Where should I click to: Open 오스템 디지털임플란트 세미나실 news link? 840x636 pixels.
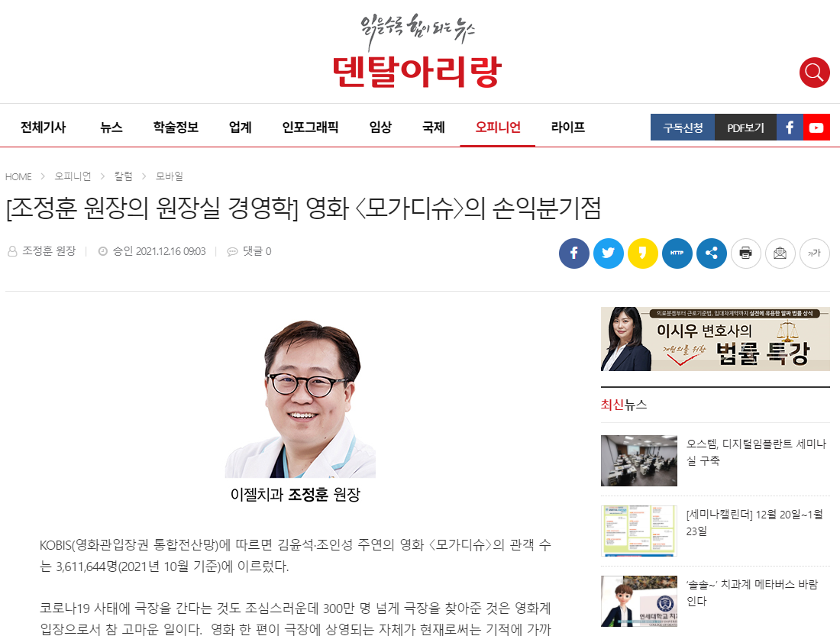pyautogui.click(x=756, y=452)
